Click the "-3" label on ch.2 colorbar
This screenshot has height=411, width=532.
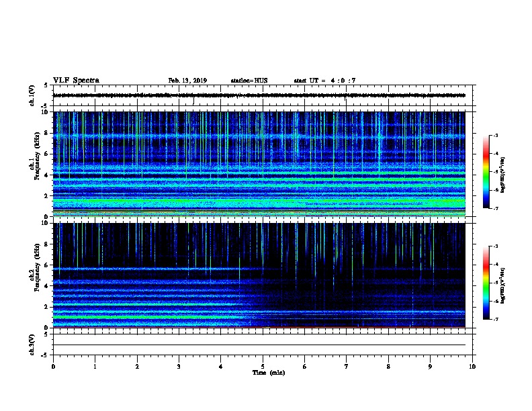coord(496,246)
